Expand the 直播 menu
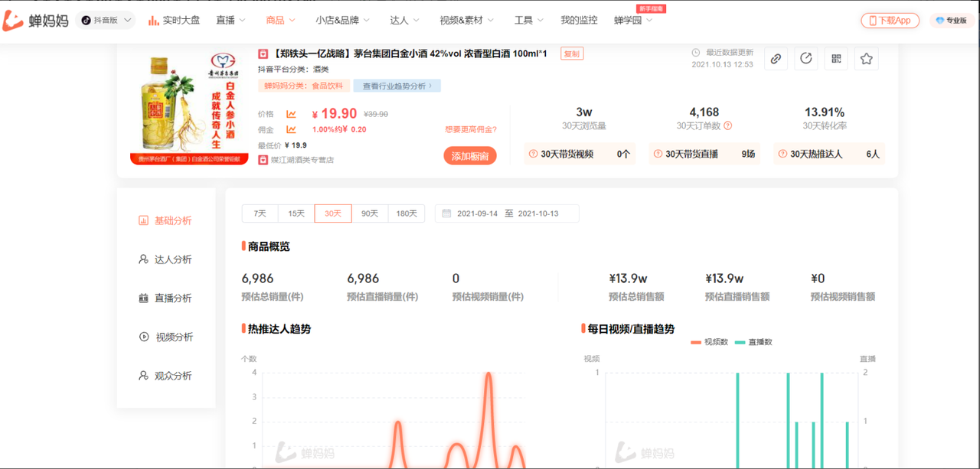 (x=230, y=21)
